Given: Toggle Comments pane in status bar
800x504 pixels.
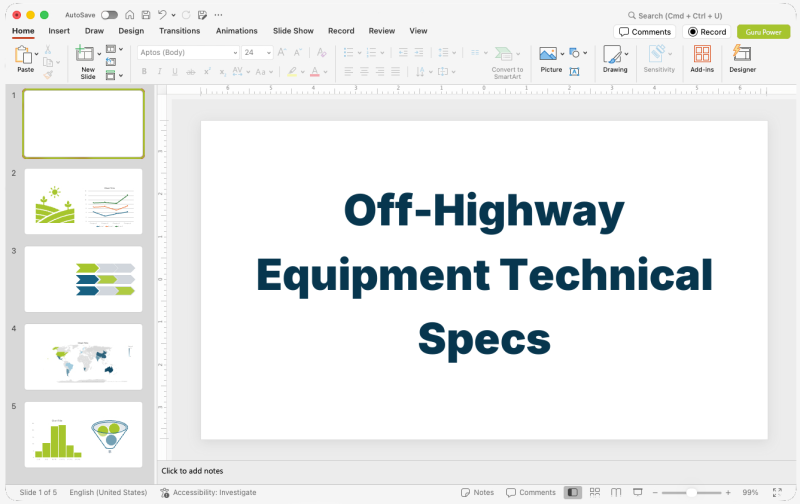Looking at the screenshot, I should pyautogui.click(x=531, y=492).
